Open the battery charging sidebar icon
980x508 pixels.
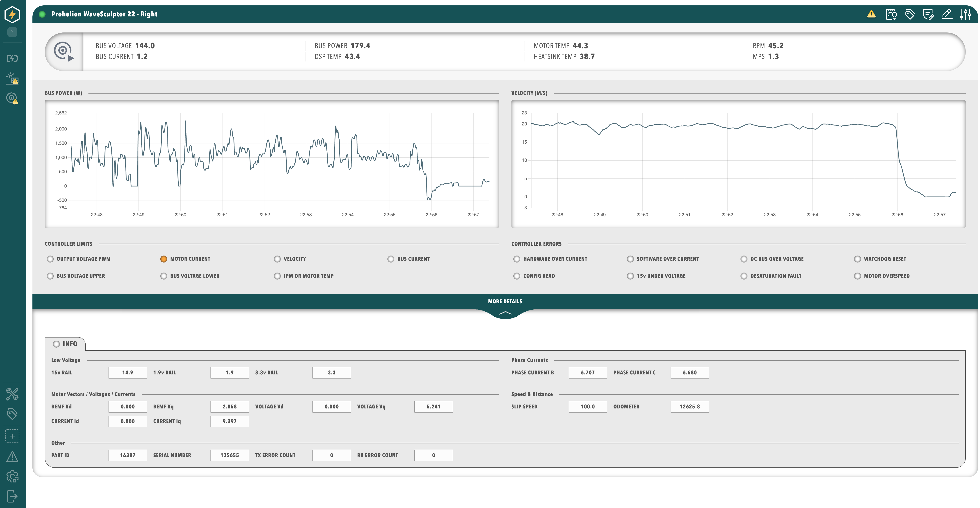(x=12, y=58)
